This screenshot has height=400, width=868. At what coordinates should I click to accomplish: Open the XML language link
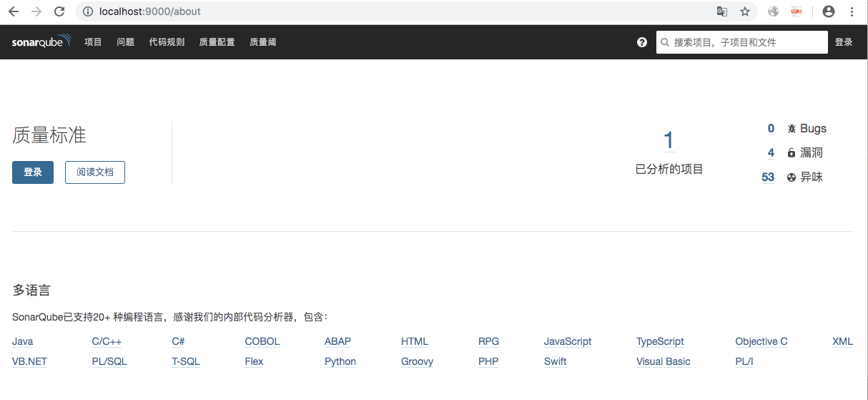point(843,342)
